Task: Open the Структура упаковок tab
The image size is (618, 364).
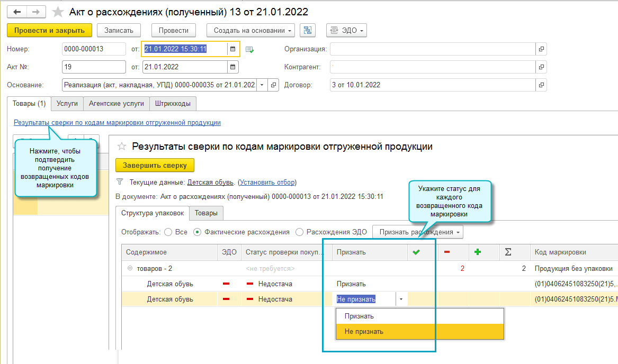Action: coord(153,213)
